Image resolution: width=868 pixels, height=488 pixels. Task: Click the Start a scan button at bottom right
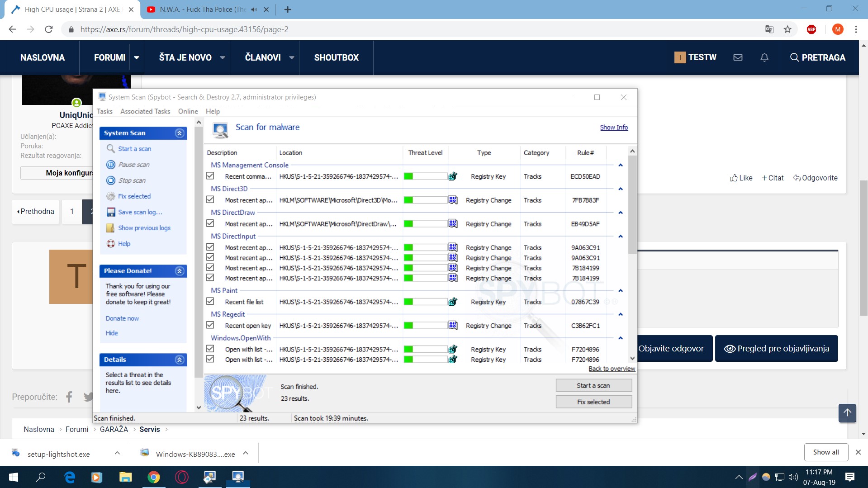pos(593,385)
